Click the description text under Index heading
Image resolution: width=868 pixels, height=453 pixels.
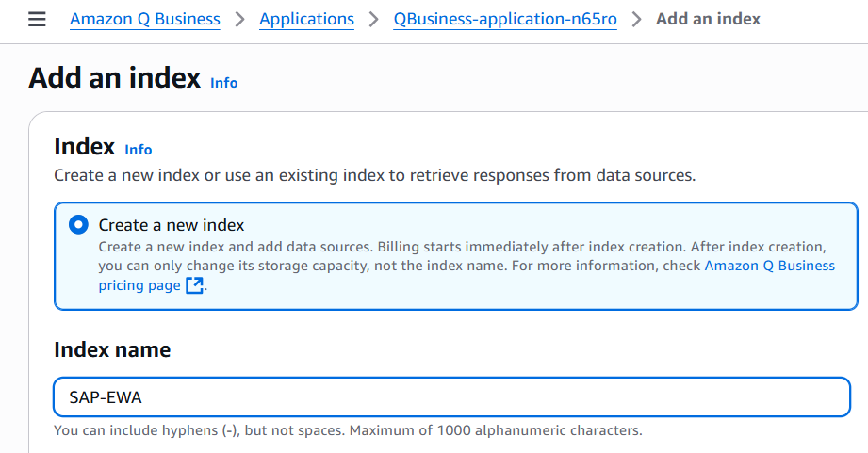point(374,175)
